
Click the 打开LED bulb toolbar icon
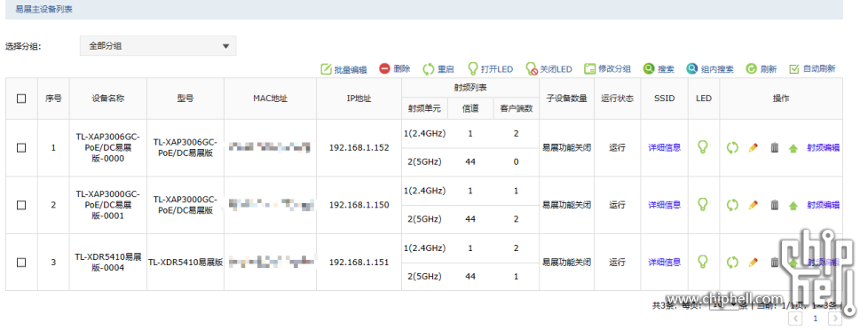coord(473,68)
